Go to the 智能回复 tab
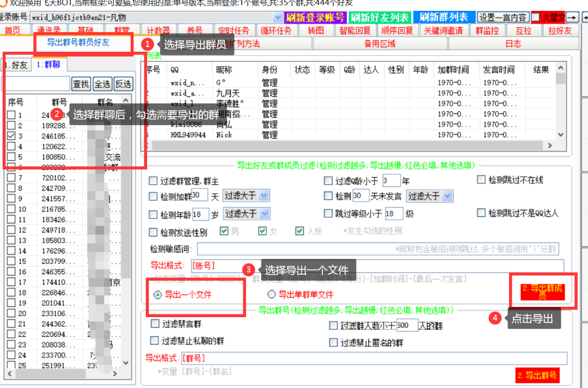 pos(355,31)
